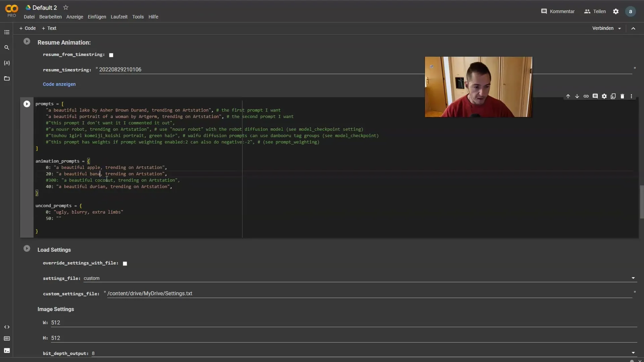
Task: Click the 'a beautiful apple' prompt line
Action: point(106,168)
